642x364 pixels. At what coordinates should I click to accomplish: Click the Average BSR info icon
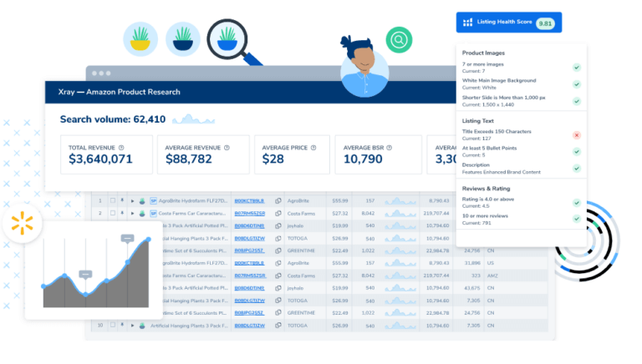(390, 148)
